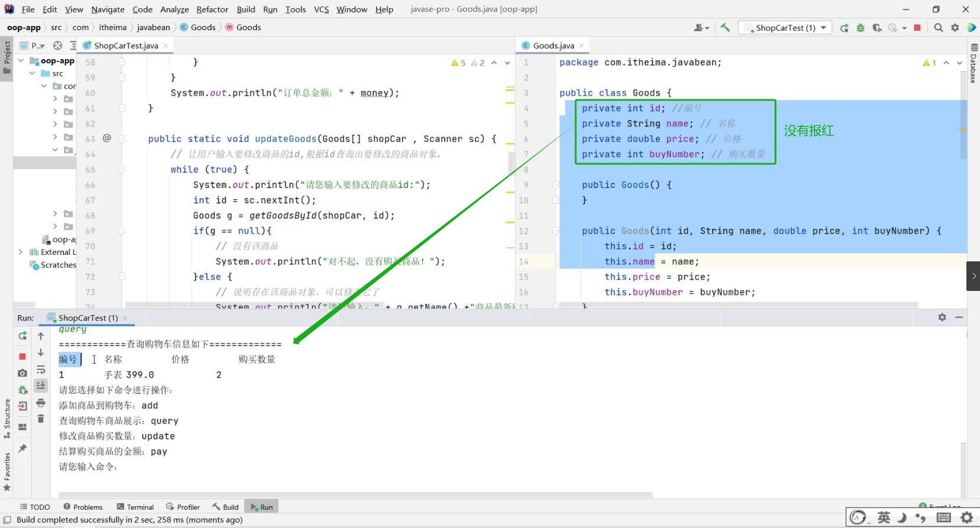The height and width of the screenshot is (528, 980).
Task: Toggle Scroll to End in Run console
Action: pyautogui.click(x=41, y=386)
